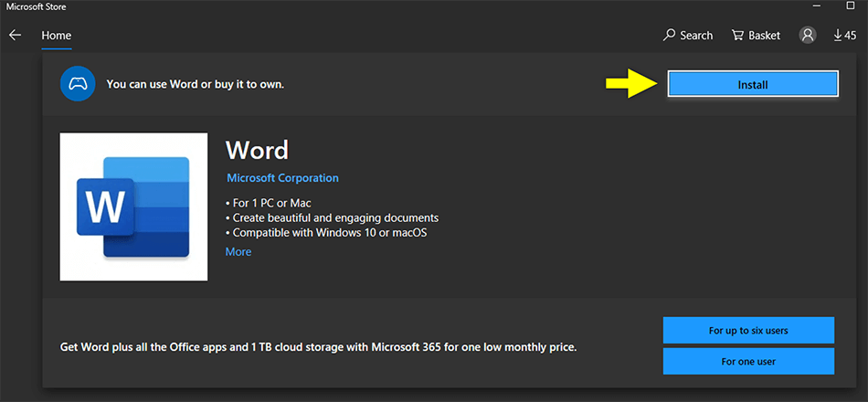868x402 pixels.
Task: Click the blue Install button
Action: [x=753, y=85]
